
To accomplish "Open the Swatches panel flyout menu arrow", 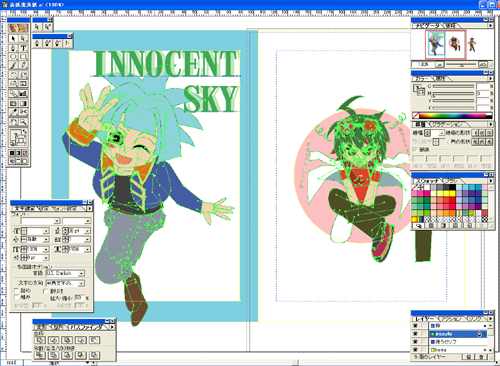I will pyautogui.click(x=491, y=181).
